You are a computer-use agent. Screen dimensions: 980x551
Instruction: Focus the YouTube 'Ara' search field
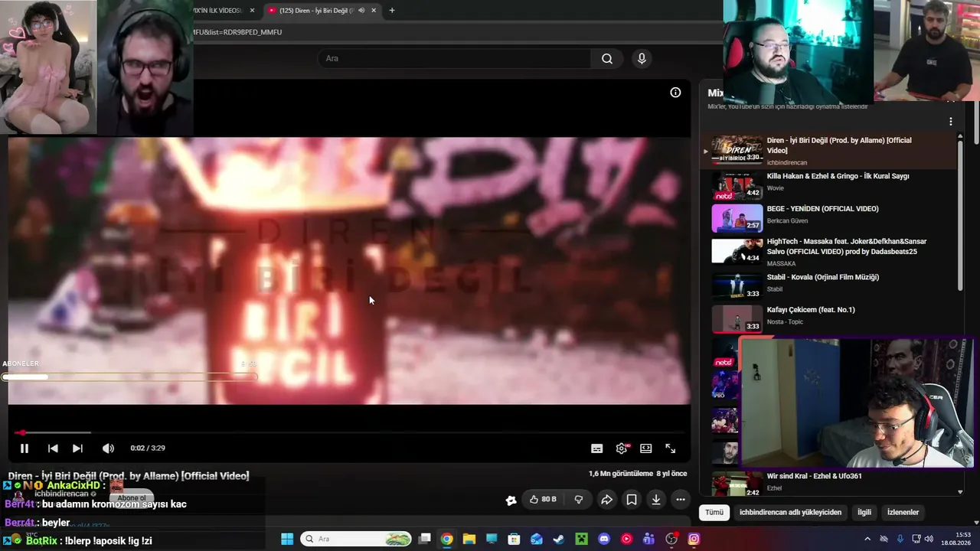(x=454, y=59)
